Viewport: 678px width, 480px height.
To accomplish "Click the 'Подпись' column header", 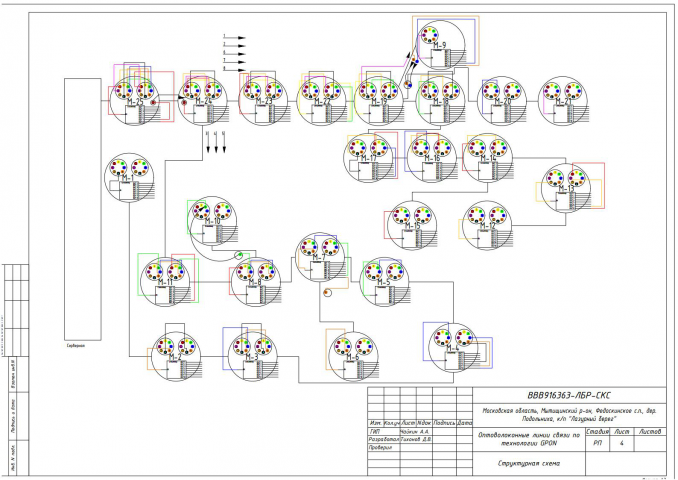I will point(444,423).
